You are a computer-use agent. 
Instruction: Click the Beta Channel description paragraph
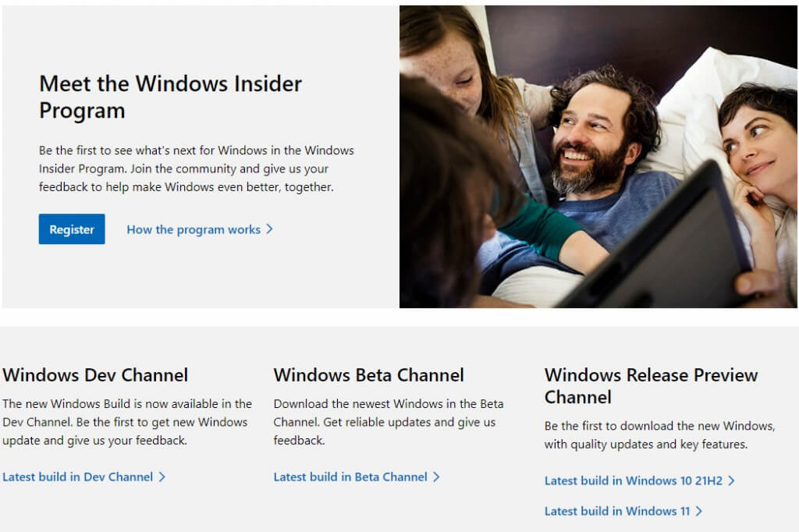click(x=389, y=422)
